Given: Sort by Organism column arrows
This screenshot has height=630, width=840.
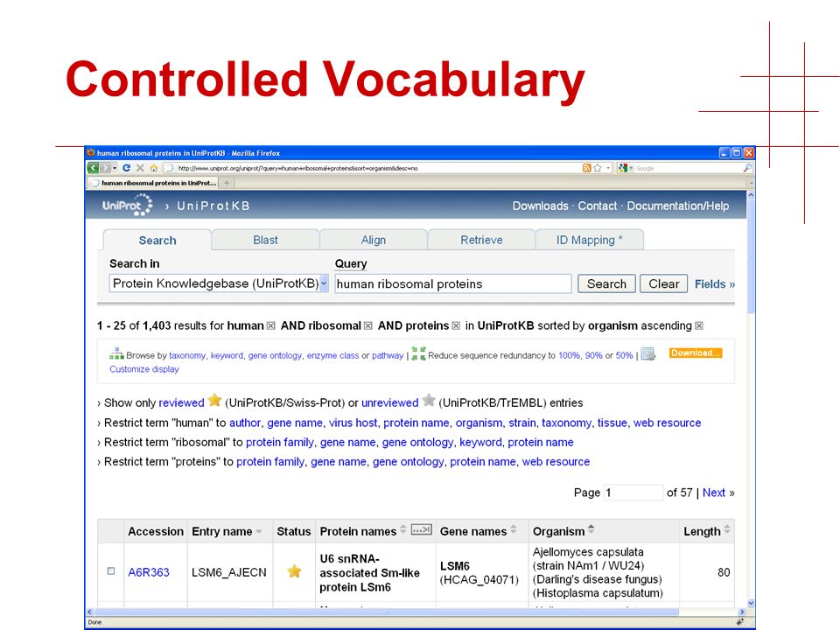Looking at the screenshot, I should coord(591,529).
